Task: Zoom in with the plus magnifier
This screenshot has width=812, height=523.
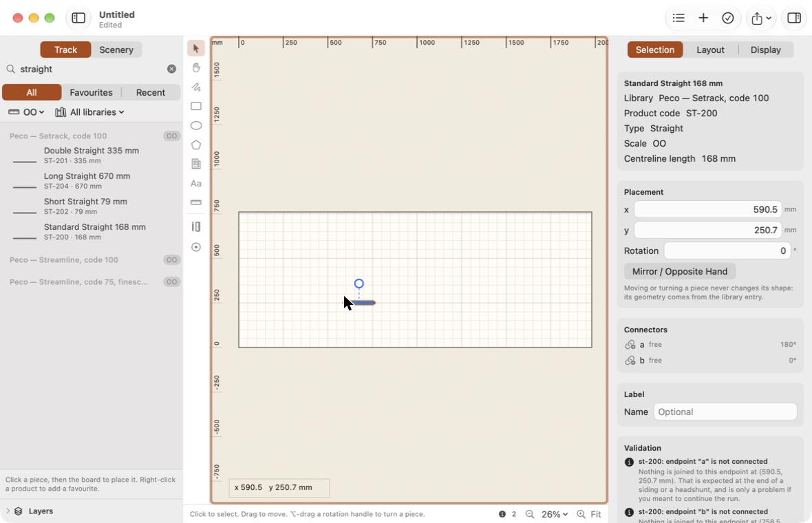Action: (x=581, y=514)
